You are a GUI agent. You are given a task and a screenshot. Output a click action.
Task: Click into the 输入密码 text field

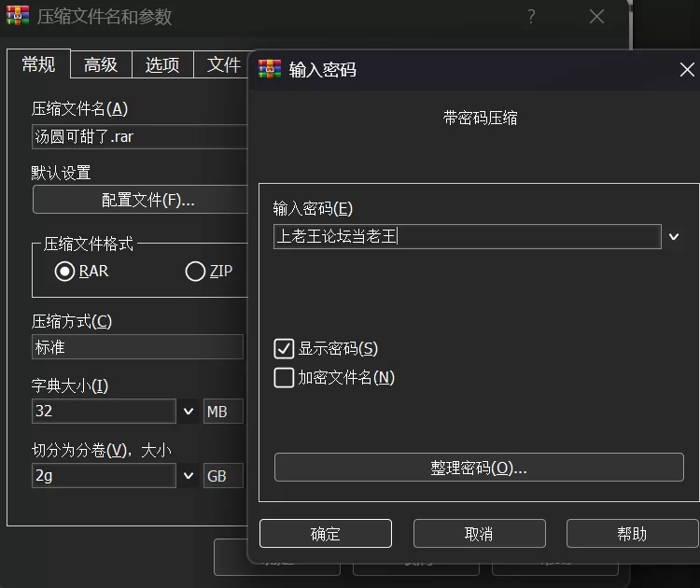click(x=467, y=237)
